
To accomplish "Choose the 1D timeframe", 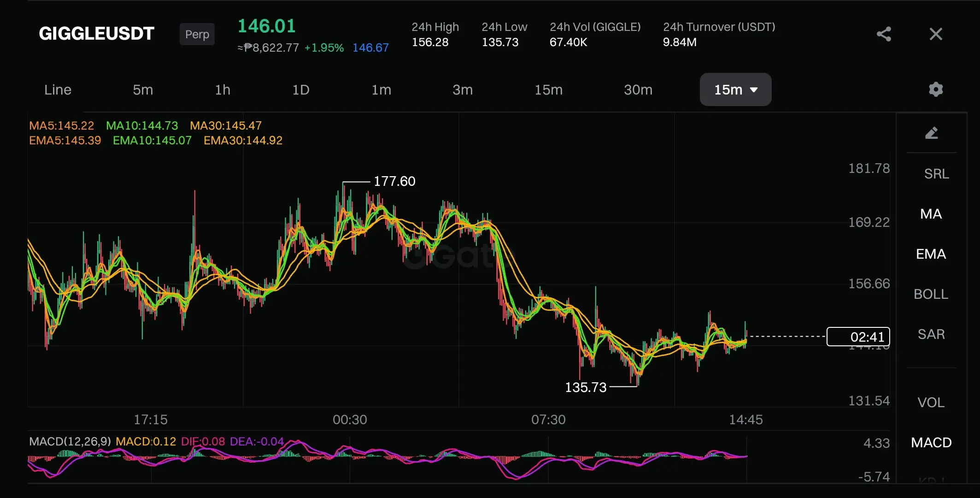I will tap(301, 89).
